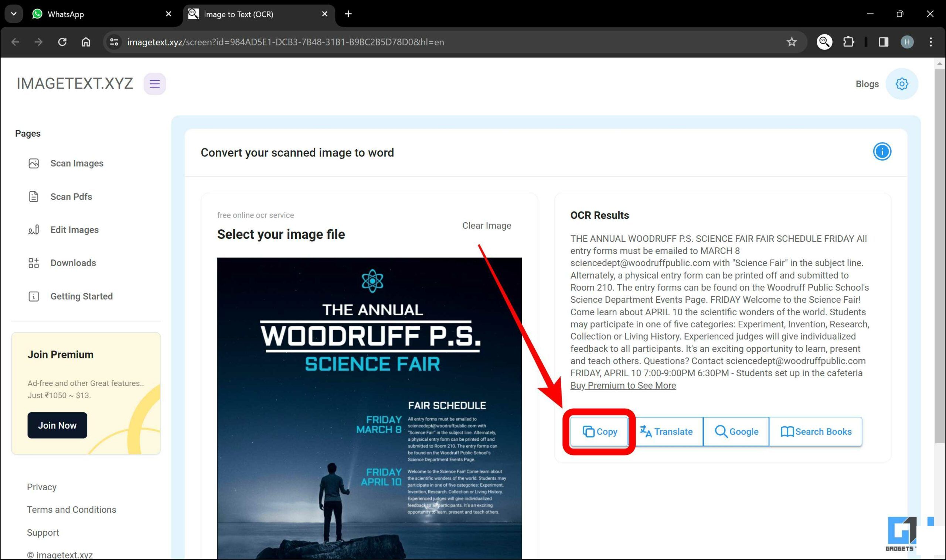The width and height of the screenshot is (946, 560).
Task: Click the Translate results icon
Action: point(667,431)
